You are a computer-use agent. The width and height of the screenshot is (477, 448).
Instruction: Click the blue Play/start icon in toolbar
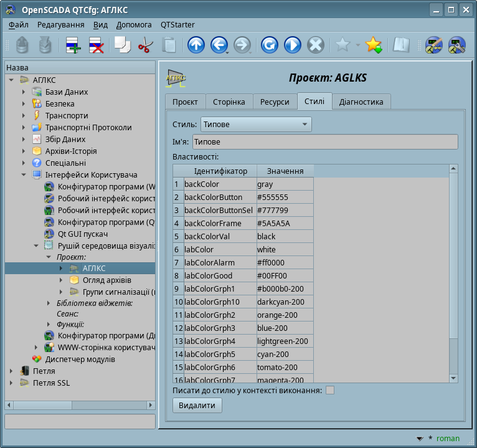(292, 45)
